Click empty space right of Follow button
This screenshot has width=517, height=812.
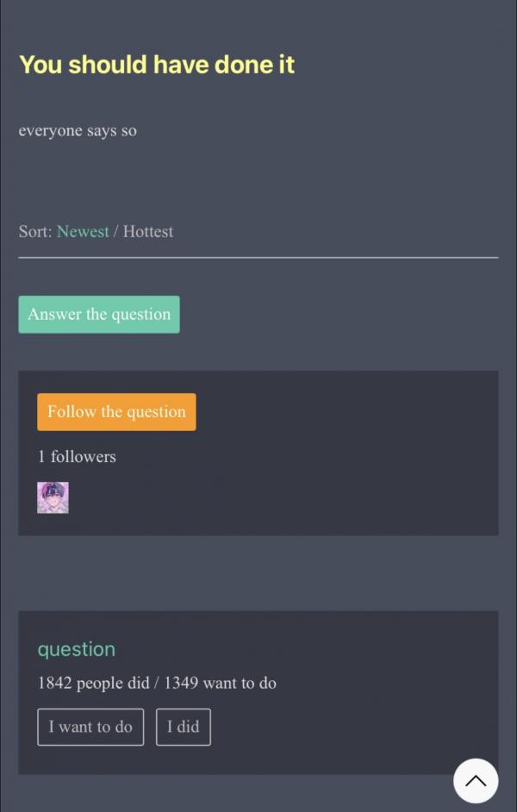345,412
